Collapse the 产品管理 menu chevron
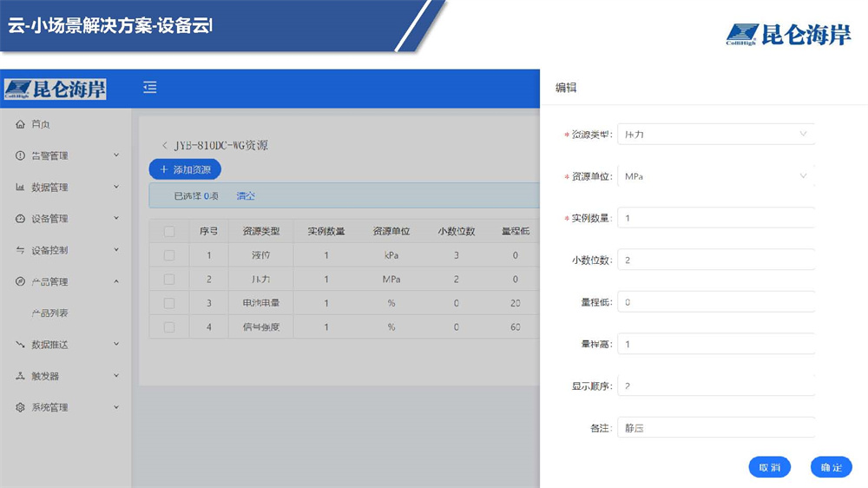868x488 pixels. [x=116, y=281]
